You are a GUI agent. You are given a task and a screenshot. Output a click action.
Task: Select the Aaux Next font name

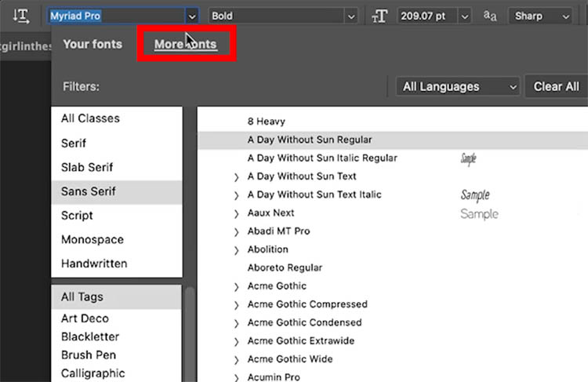(x=270, y=213)
